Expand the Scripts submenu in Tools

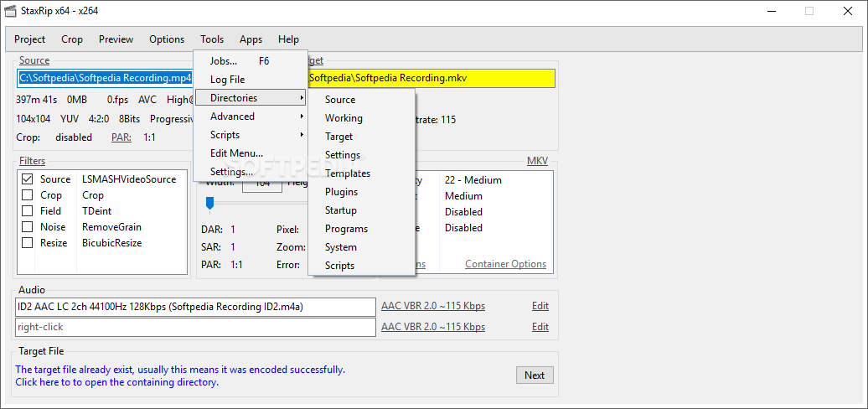click(251, 135)
